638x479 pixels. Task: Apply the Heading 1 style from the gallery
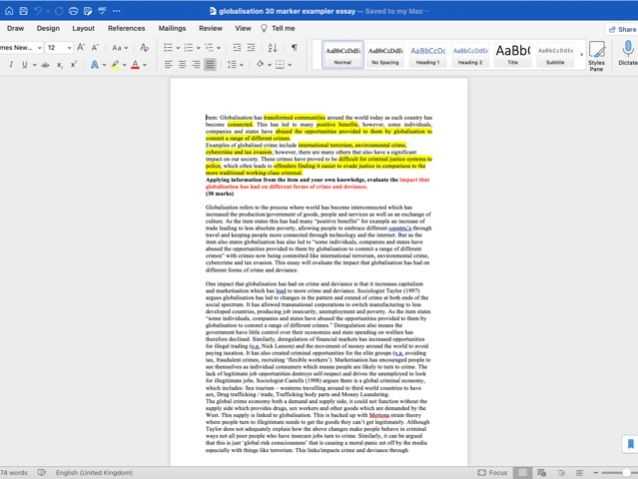click(428, 55)
